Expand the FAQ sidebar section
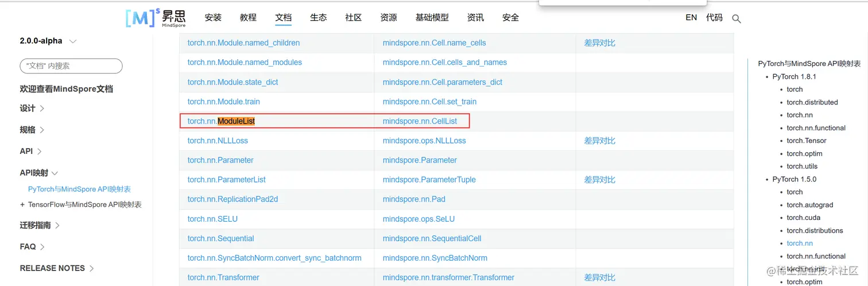Viewport: 868px width, 286px height. [x=32, y=247]
